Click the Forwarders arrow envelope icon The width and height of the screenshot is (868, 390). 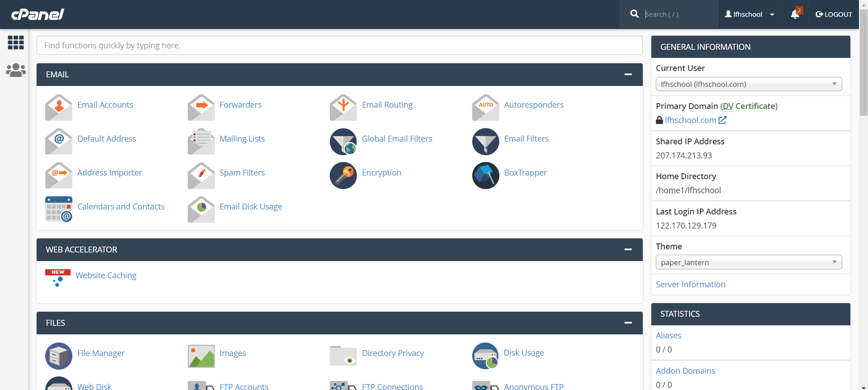[x=201, y=107]
